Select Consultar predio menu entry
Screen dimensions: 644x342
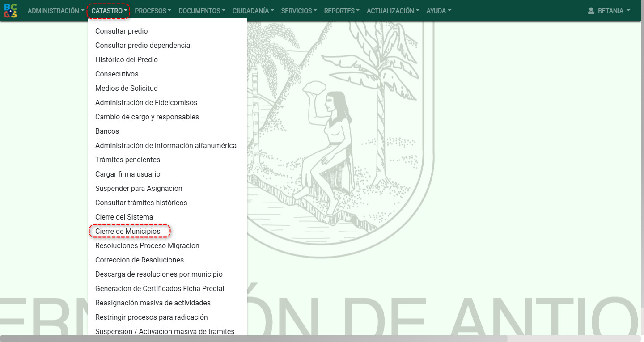(x=168, y=31)
